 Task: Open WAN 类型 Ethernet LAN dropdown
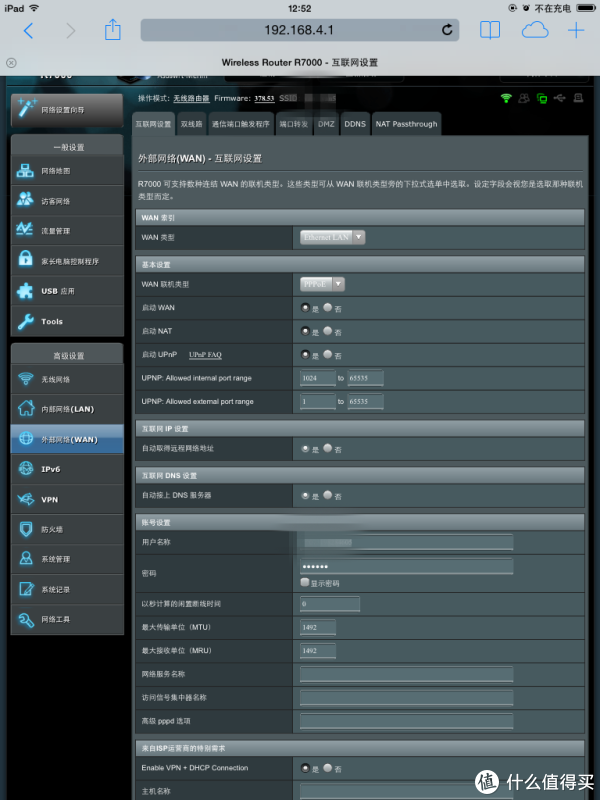point(333,237)
